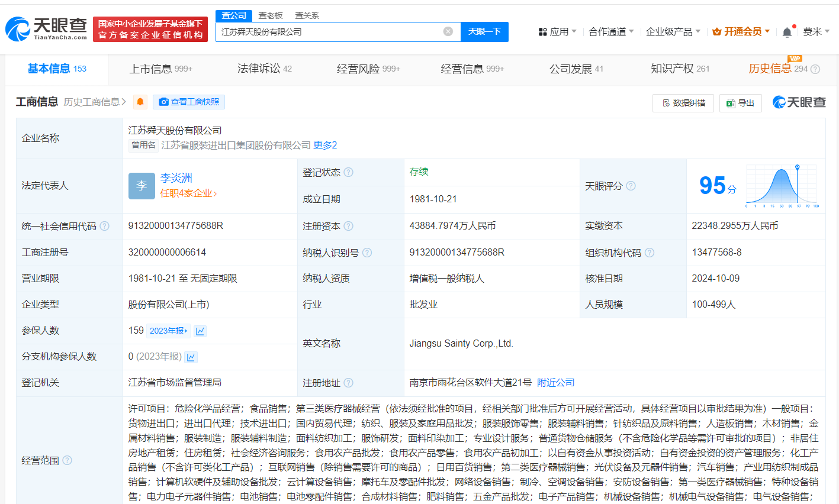Open help icon beside 历史信息 294
This screenshot has height=504, width=839.
(x=815, y=69)
